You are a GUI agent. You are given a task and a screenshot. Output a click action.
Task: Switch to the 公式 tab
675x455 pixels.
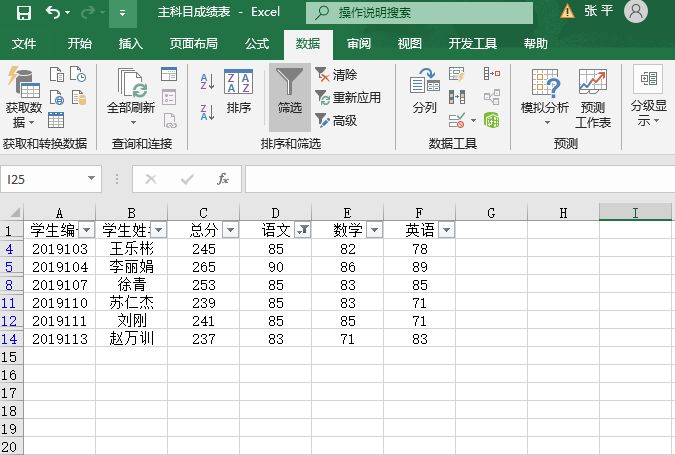(x=257, y=43)
